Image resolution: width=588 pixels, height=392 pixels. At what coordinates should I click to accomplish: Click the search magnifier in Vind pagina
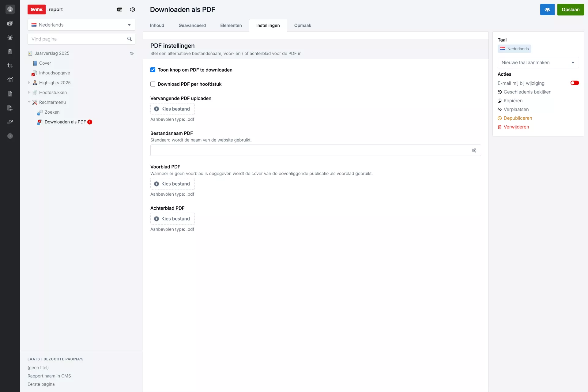(130, 39)
